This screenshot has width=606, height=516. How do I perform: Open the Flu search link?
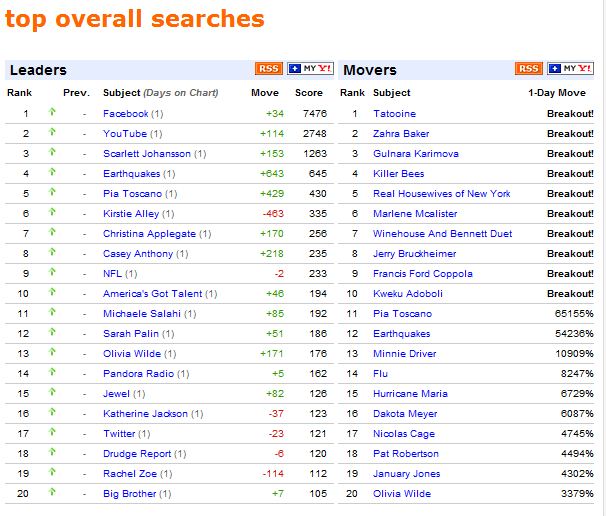tap(380, 374)
